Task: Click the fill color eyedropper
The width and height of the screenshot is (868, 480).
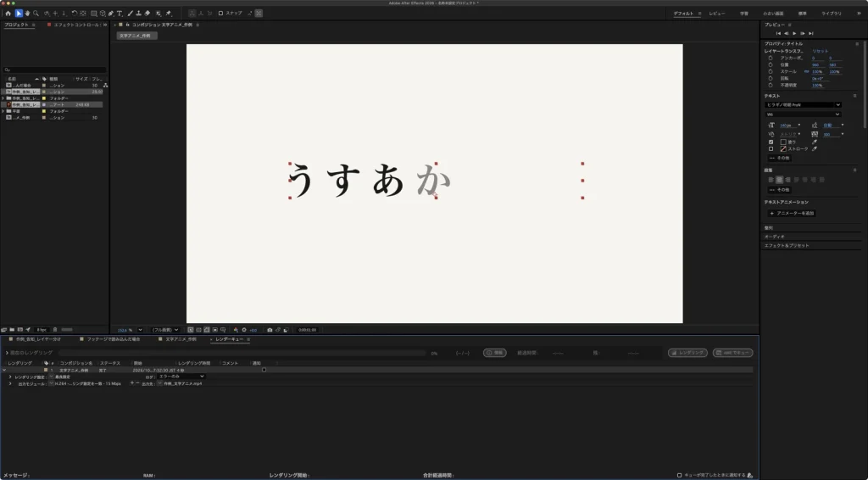Action: click(815, 142)
